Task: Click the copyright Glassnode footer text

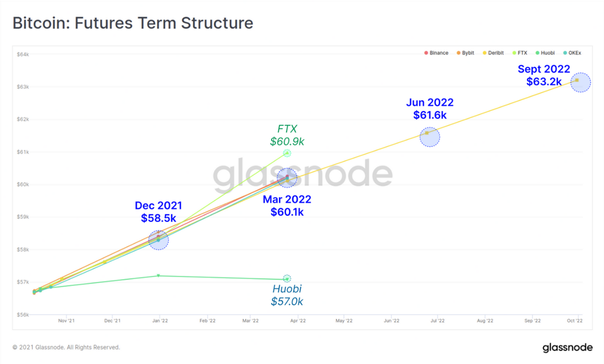Action: point(66,347)
